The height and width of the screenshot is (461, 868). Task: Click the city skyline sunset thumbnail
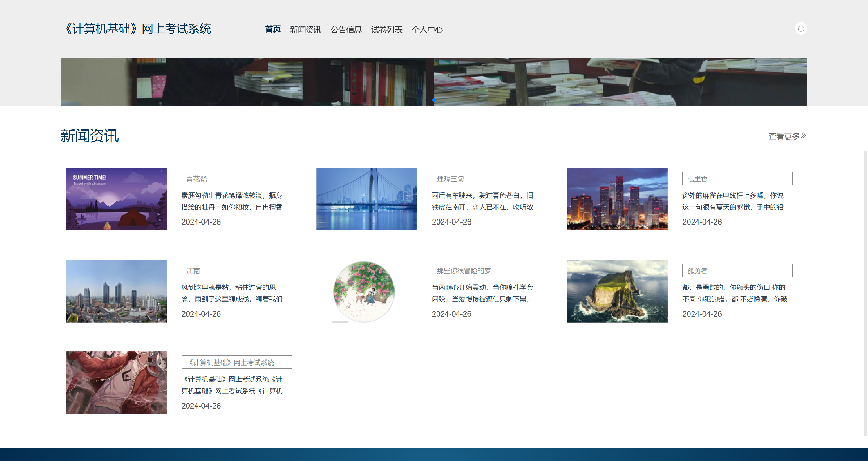(x=617, y=199)
